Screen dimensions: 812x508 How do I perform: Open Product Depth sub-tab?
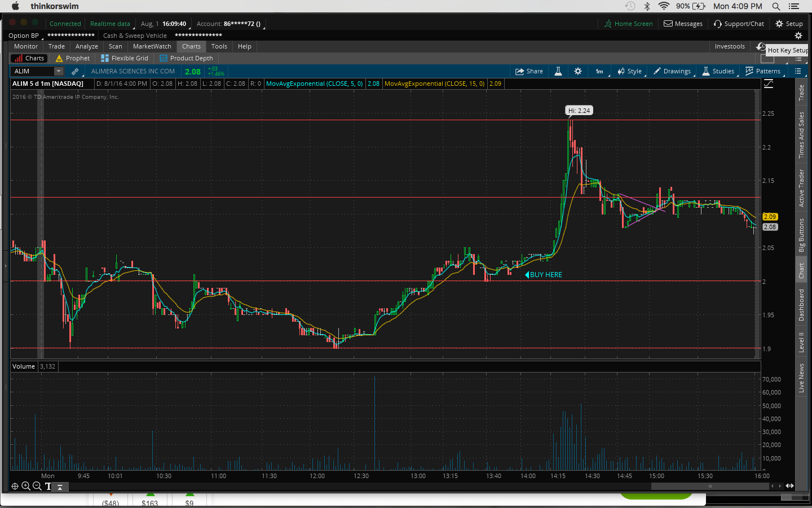tap(187, 58)
